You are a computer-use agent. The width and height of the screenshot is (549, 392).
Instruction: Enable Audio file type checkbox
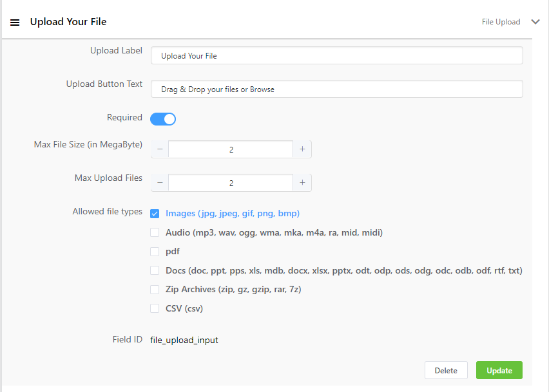[155, 232]
